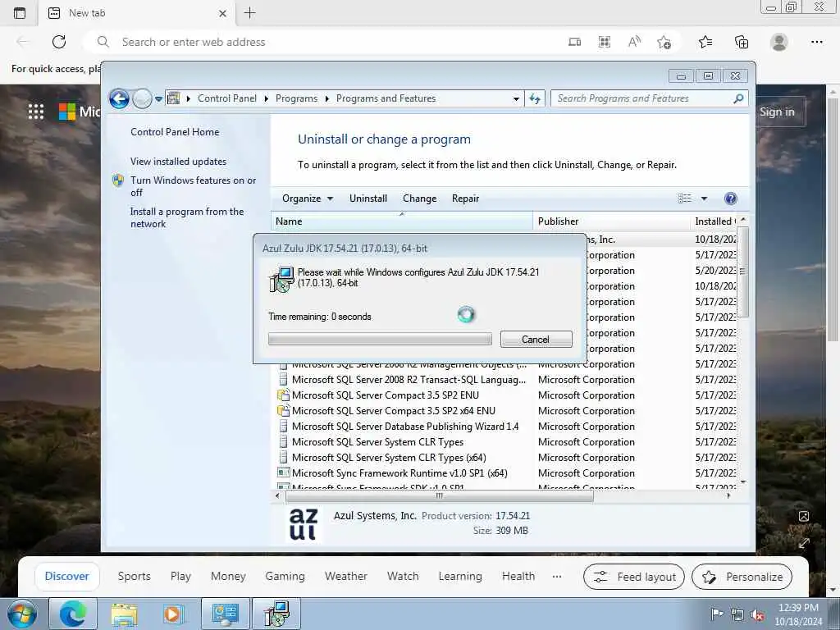Open the Organize menu
The image size is (840, 630).
pos(308,199)
